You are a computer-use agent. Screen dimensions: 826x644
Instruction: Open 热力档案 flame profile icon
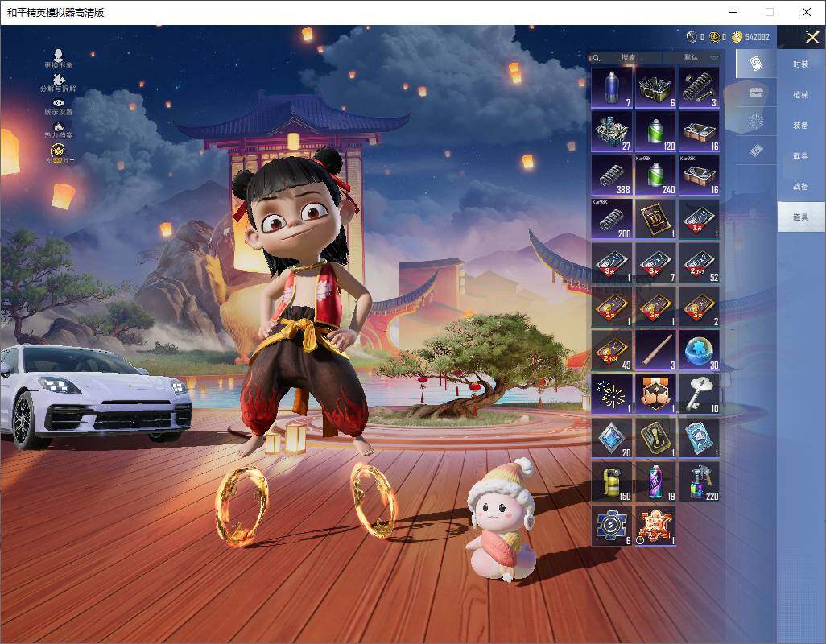(x=59, y=130)
